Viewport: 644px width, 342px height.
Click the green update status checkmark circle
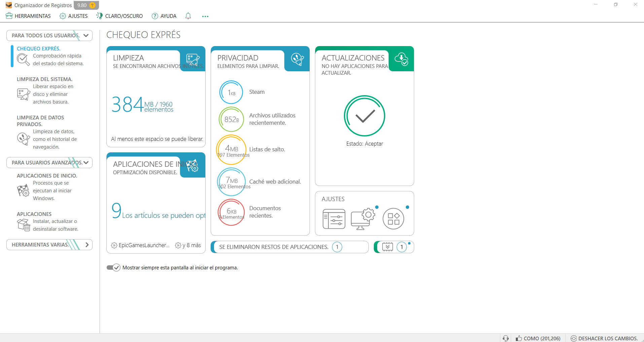tap(364, 116)
